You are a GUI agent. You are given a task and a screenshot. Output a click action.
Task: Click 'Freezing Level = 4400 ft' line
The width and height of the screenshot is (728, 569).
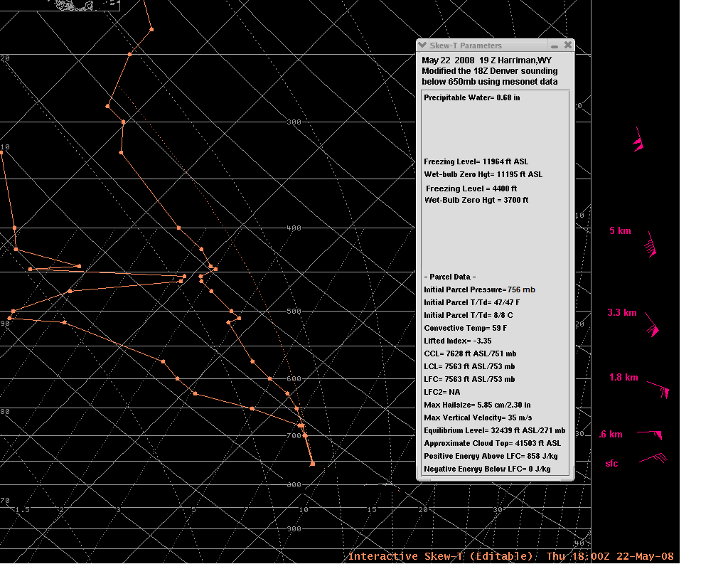pyautogui.click(x=471, y=188)
